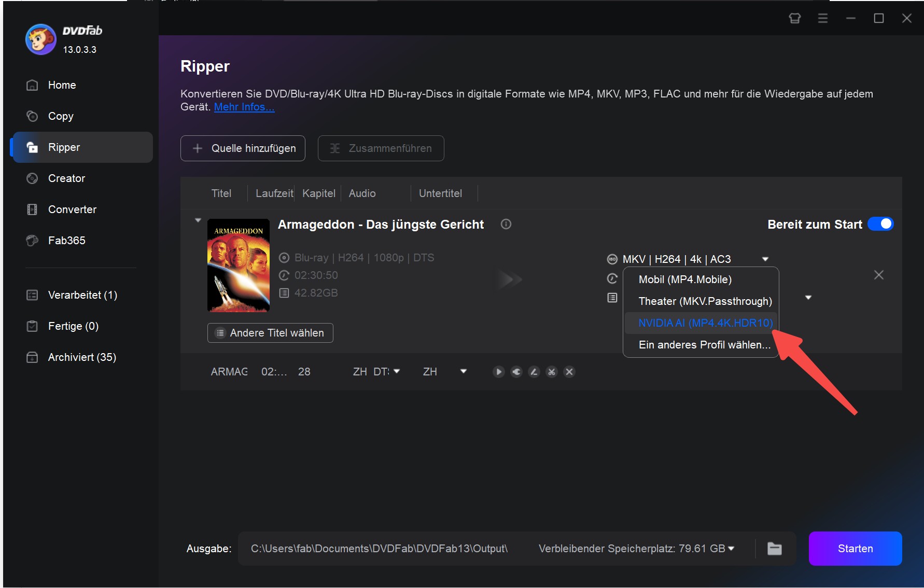Click the trim scissors icon in title row
This screenshot has height=588, width=924.
point(552,372)
